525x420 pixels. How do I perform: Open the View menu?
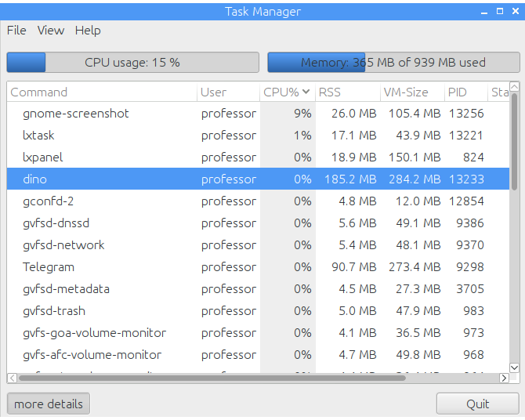pos(51,31)
